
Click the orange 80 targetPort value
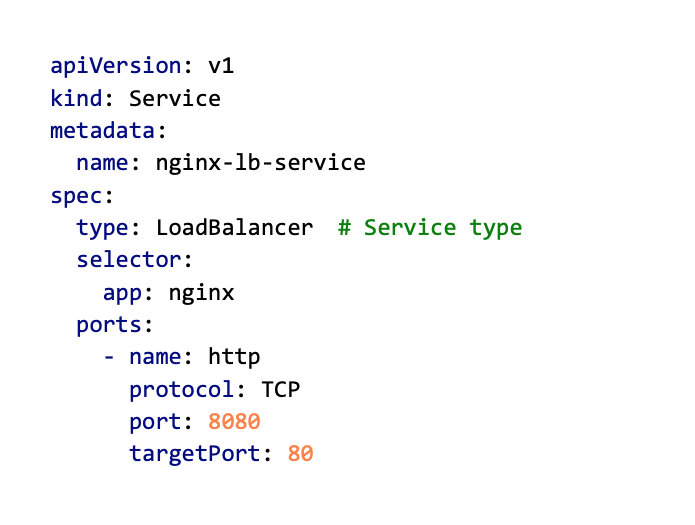pyautogui.click(x=300, y=453)
